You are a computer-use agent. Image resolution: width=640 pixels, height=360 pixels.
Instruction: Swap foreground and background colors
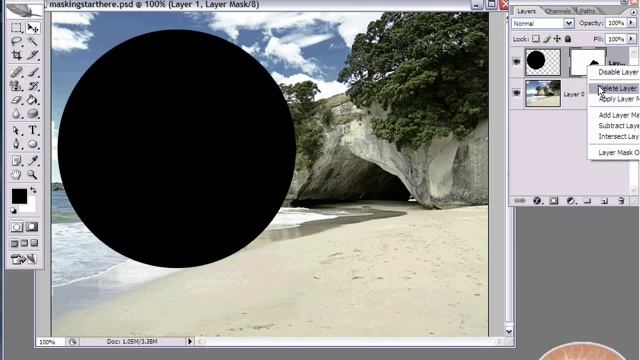click(33, 190)
